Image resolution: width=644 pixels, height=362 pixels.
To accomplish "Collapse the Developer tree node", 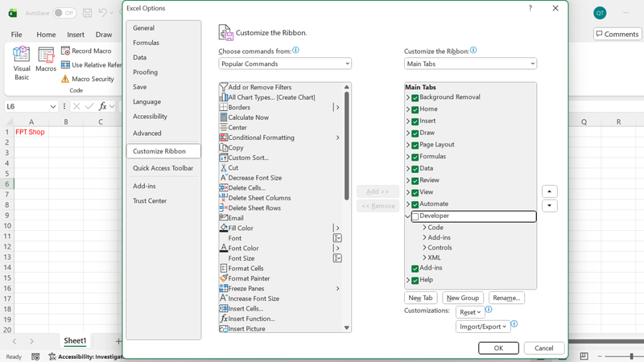I will pyautogui.click(x=408, y=216).
